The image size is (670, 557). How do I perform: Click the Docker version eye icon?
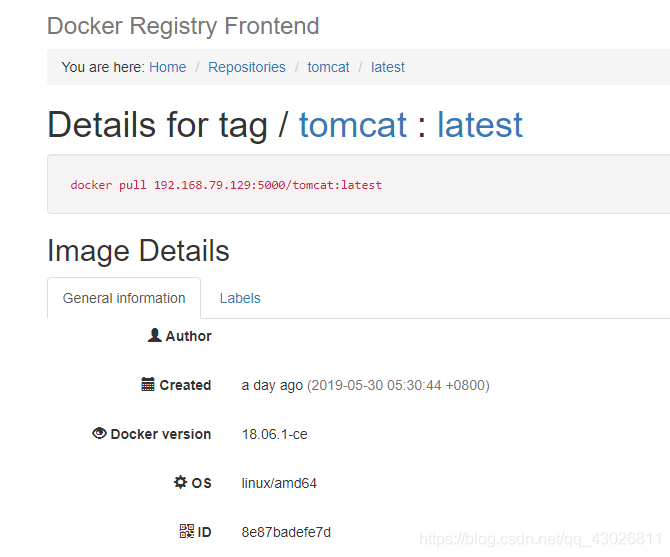coord(99,433)
